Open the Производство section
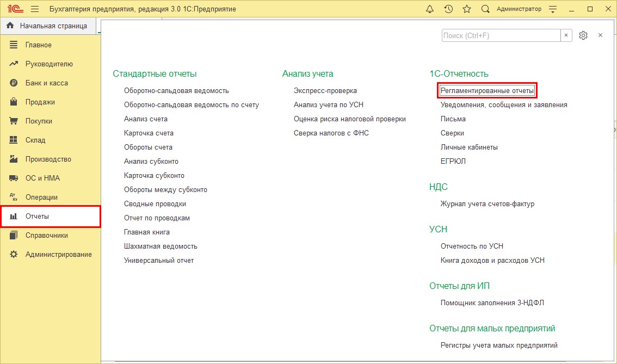This screenshot has width=617, height=364. [51, 159]
